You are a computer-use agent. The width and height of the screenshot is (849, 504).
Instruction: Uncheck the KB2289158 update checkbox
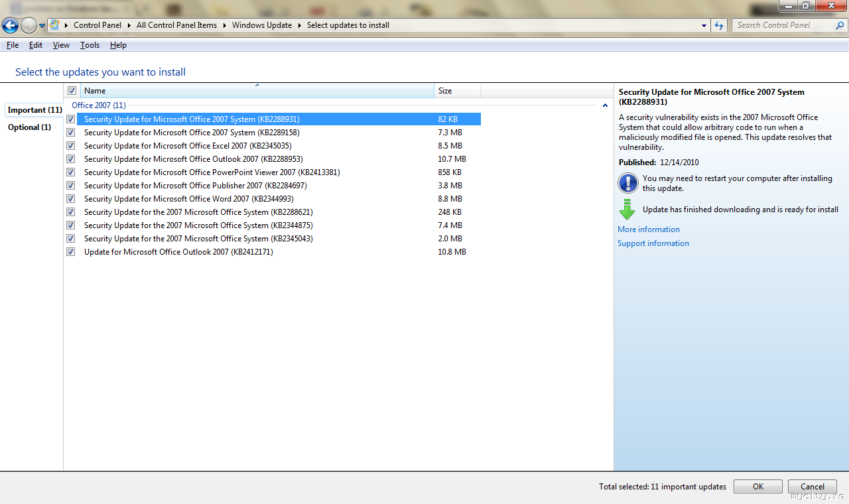pos(71,133)
